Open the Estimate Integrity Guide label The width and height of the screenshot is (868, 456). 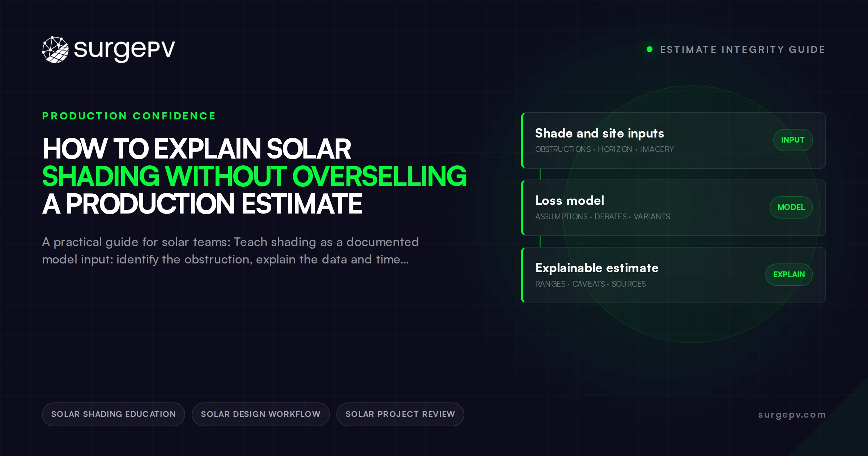click(743, 49)
